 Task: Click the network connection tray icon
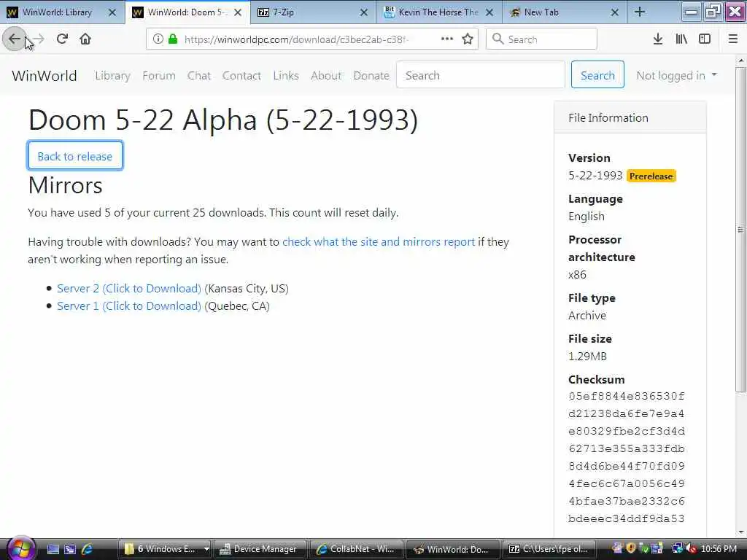677,548
